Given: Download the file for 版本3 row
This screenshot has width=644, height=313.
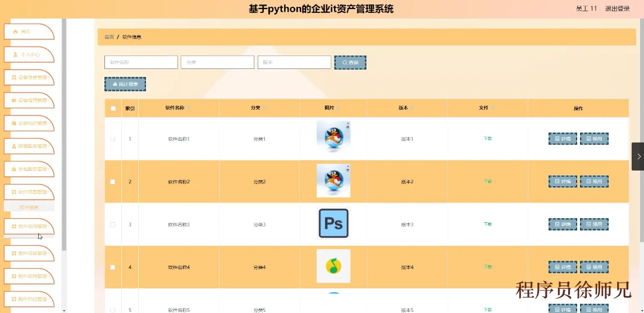Looking at the screenshot, I should point(487,224).
